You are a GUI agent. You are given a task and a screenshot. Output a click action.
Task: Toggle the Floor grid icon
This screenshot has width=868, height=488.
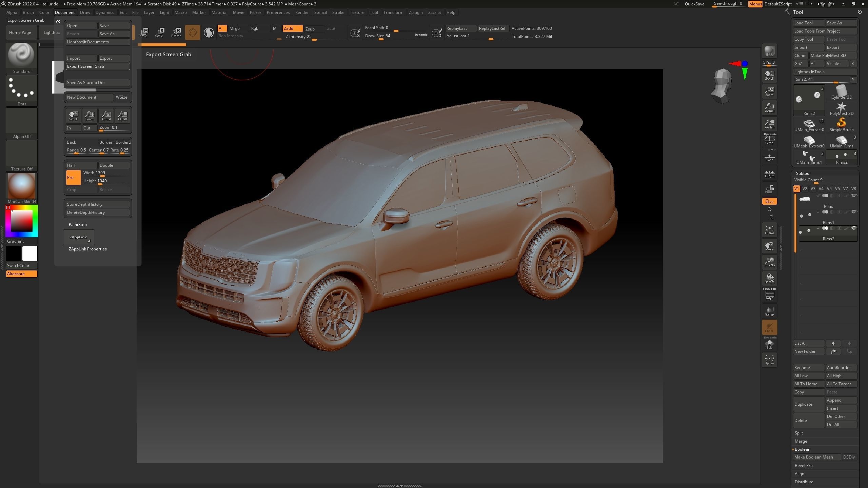(769, 157)
